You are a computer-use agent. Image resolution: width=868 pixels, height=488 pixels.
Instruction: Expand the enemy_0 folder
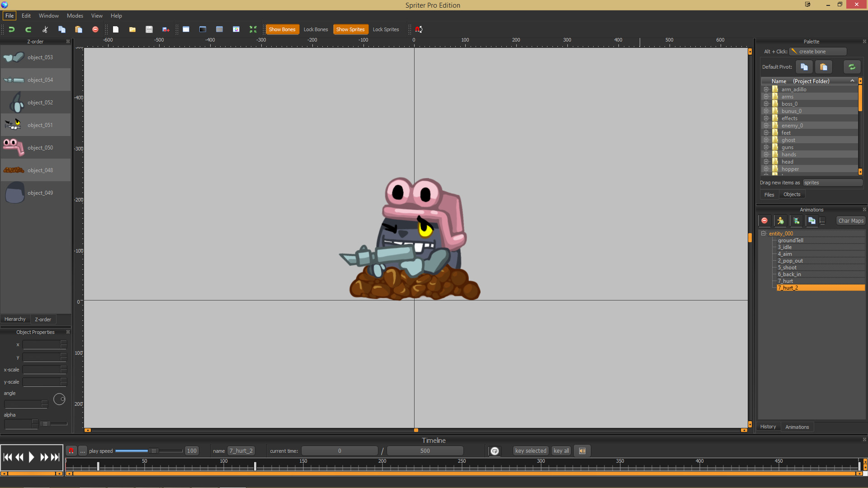pyautogui.click(x=766, y=125)
